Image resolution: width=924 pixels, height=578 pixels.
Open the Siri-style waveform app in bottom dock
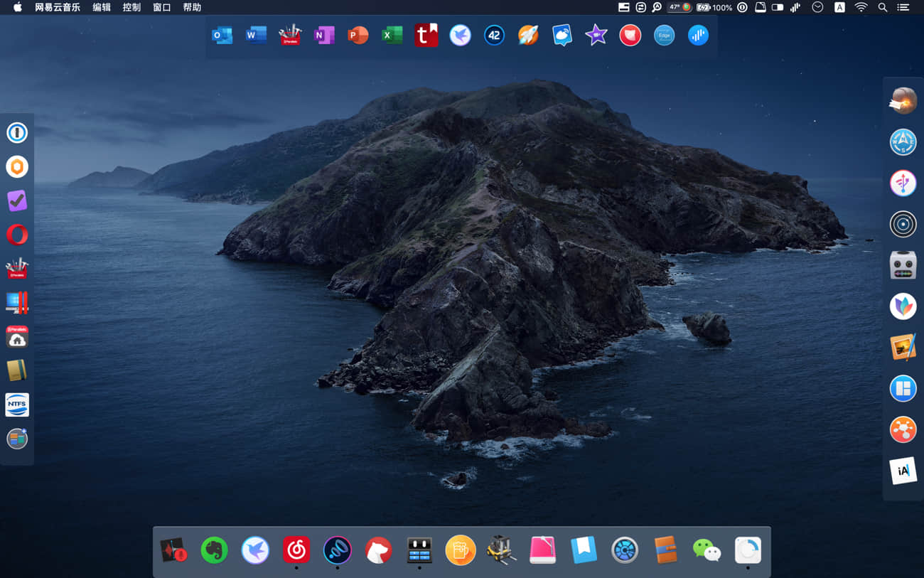337,550
